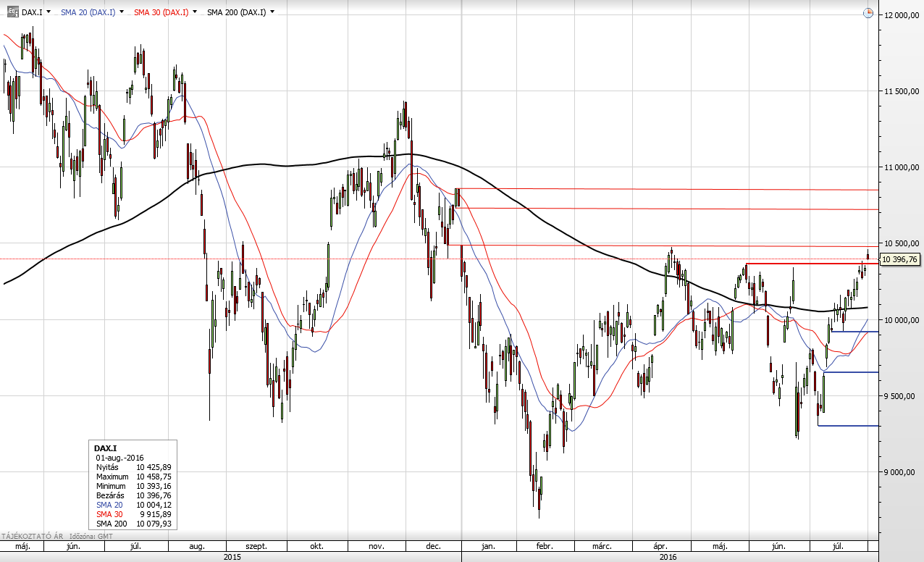Click the nov. month label
The image size is (924, 562).
(376, 547)
